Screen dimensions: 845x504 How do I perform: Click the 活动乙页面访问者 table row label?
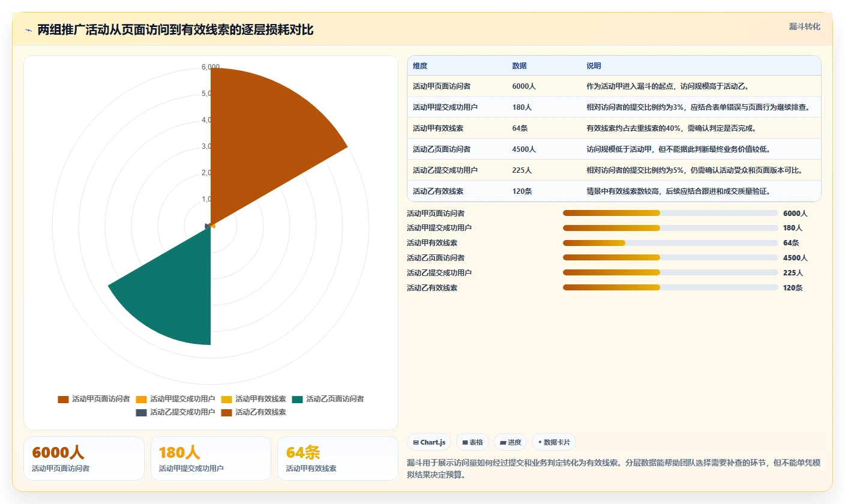tap(442, 149)
